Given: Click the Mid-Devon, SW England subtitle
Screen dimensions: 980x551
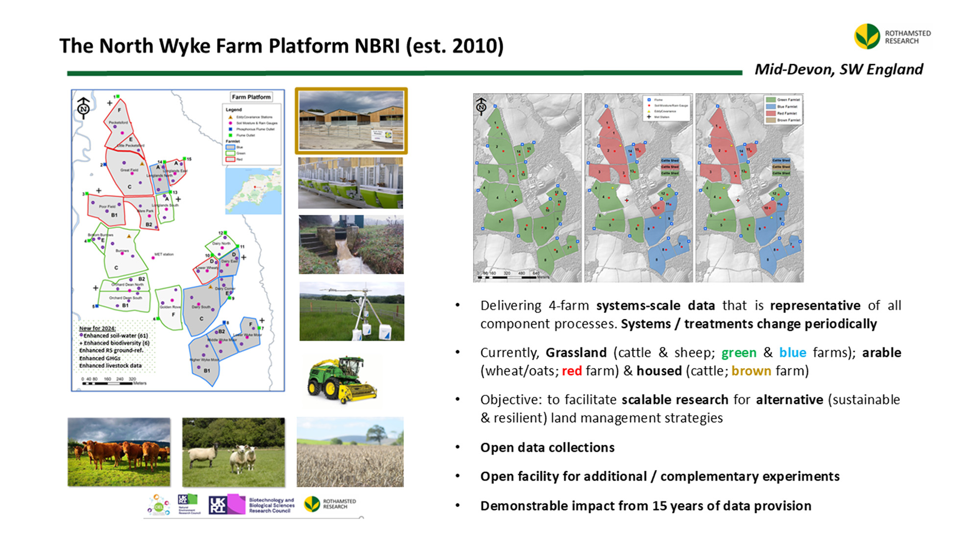Looking at the screenshot, I should point(838,70).
